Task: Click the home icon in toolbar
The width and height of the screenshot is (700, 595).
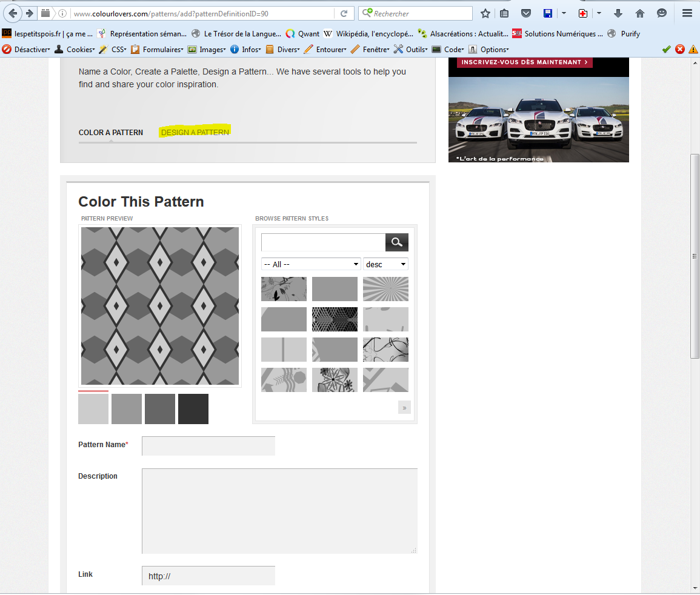Action: [640, 13]
